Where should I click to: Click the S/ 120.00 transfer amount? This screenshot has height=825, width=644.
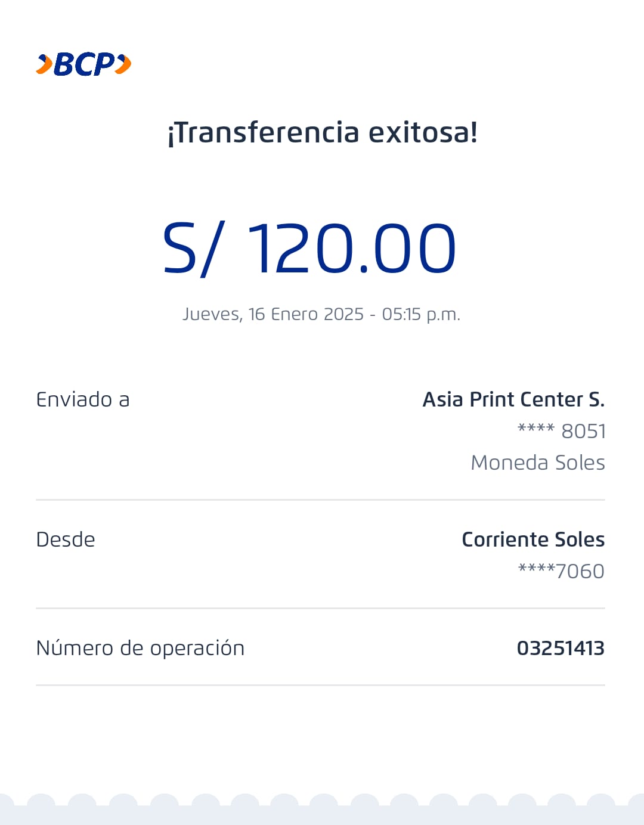pos(310,248)
